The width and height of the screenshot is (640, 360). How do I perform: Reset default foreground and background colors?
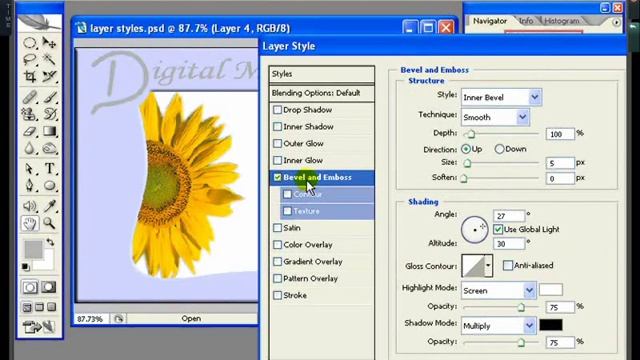26,267
